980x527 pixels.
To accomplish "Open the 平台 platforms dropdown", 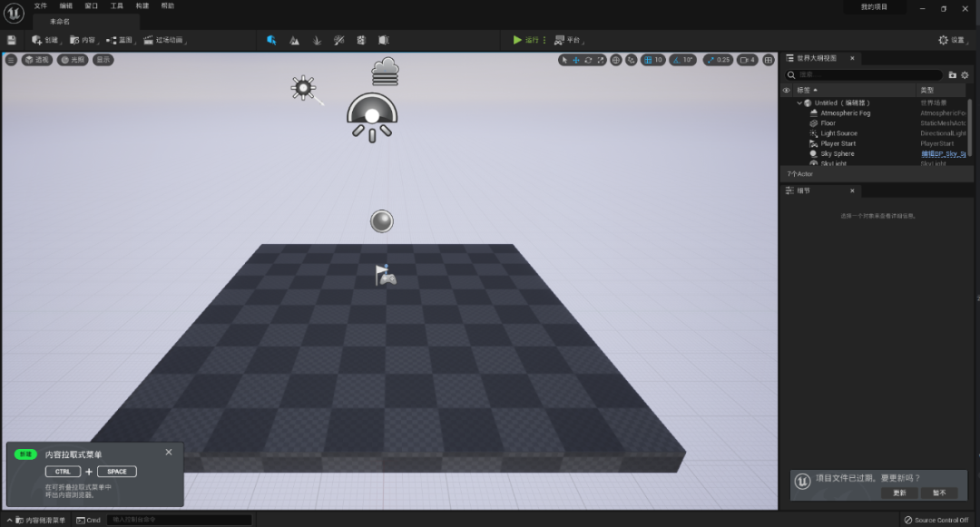I will pos(569,40).
